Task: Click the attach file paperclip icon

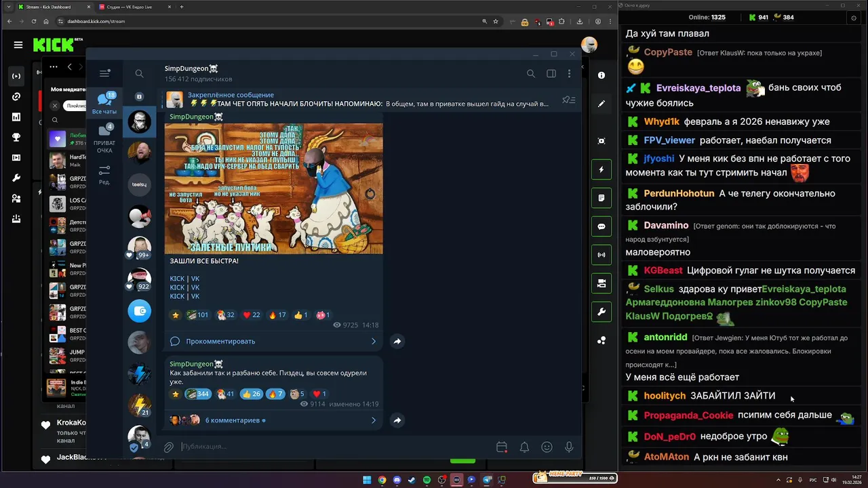Action: tap(169, 447)
